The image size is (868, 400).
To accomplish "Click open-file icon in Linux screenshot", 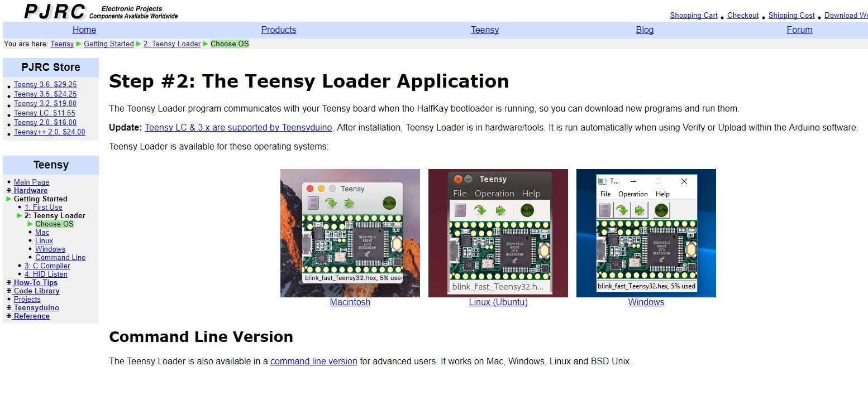I will tap(460, 210).
